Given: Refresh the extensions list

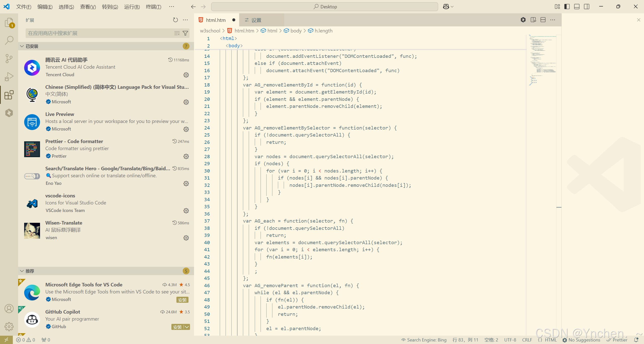Looking at the screenshot, I should point(175,20).
